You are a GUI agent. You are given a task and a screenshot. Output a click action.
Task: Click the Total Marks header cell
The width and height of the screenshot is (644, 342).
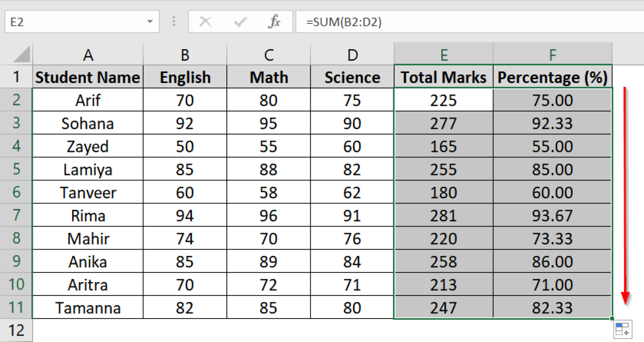pos(443,77)
